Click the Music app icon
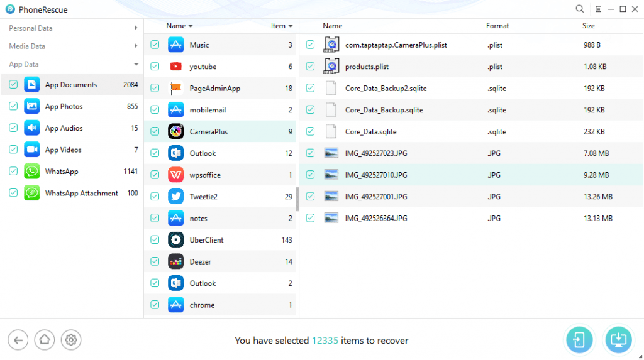 [x=176, y=45]
